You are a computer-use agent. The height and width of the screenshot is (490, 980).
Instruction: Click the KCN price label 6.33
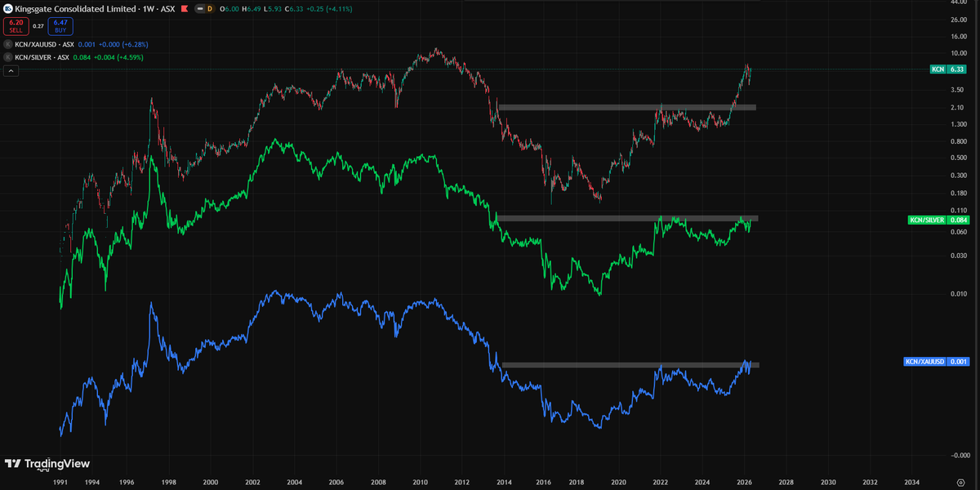(948, 69)
